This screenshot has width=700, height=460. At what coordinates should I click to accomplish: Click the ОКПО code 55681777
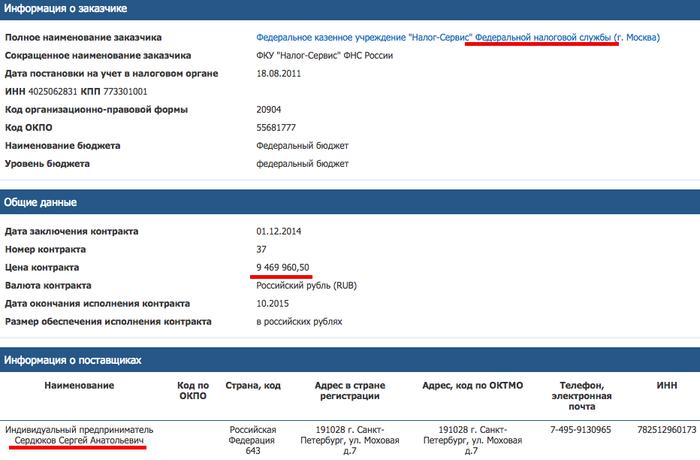(x=276, y=128)
